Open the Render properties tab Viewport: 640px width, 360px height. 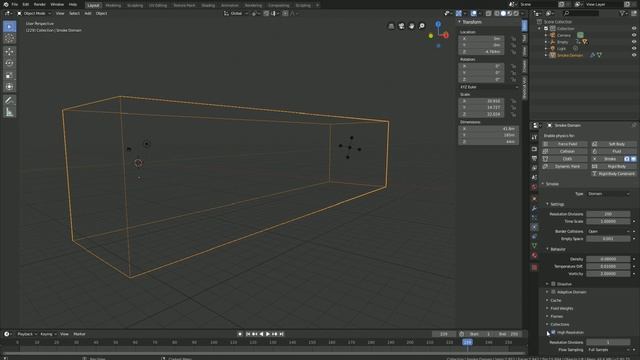[534, 149]
